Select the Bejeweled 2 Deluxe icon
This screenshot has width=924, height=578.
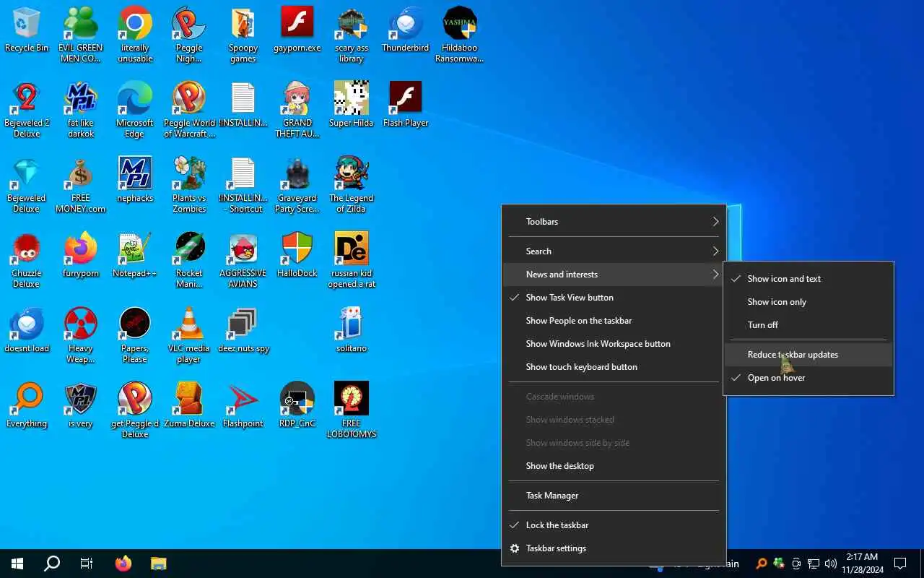[27, 110]
